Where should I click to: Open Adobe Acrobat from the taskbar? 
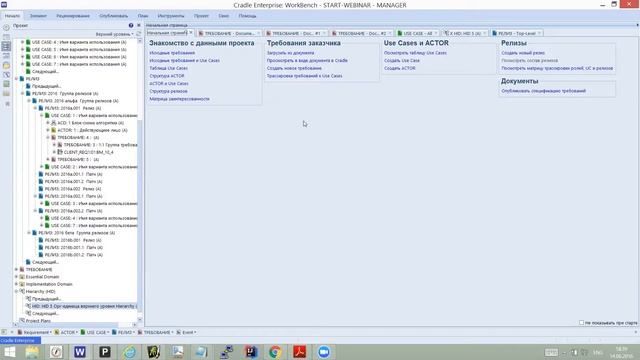[x=300, y=352]
